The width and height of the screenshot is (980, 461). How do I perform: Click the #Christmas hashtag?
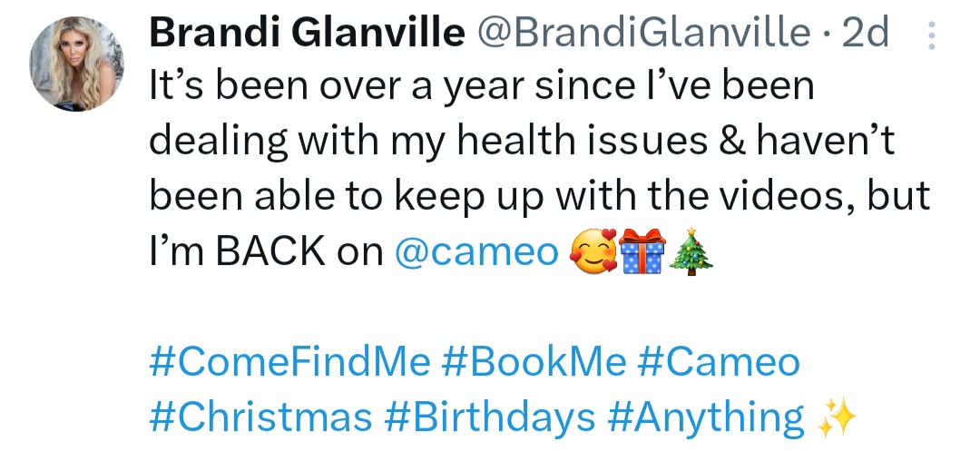260,417
